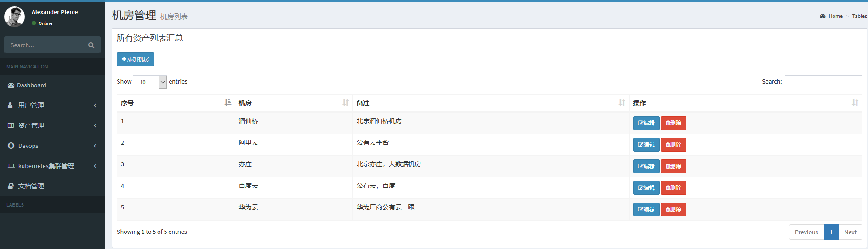Expand the kubernetes集群管理 menu chevron
Screen dimensions: 868x249
[x=95, y=166]
